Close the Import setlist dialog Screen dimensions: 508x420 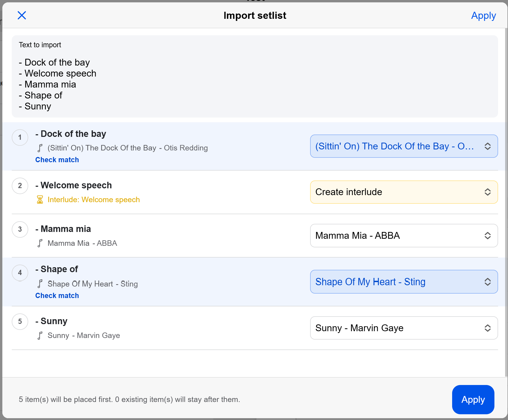pos(22,15)
